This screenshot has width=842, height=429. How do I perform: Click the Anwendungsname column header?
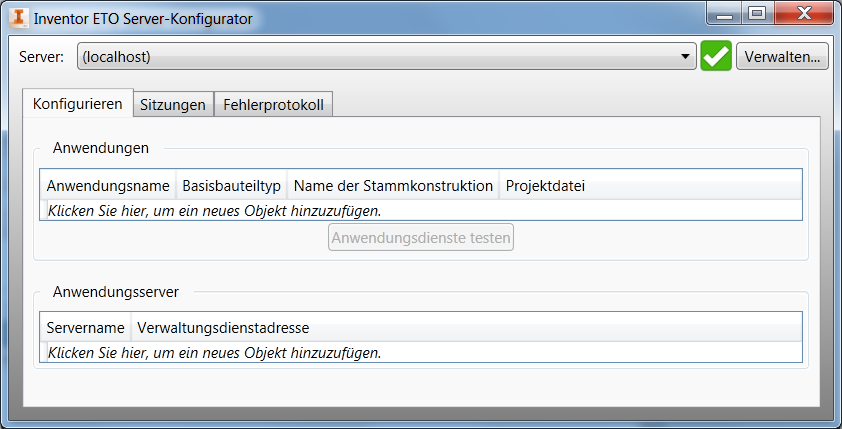(x=107, y=186)
